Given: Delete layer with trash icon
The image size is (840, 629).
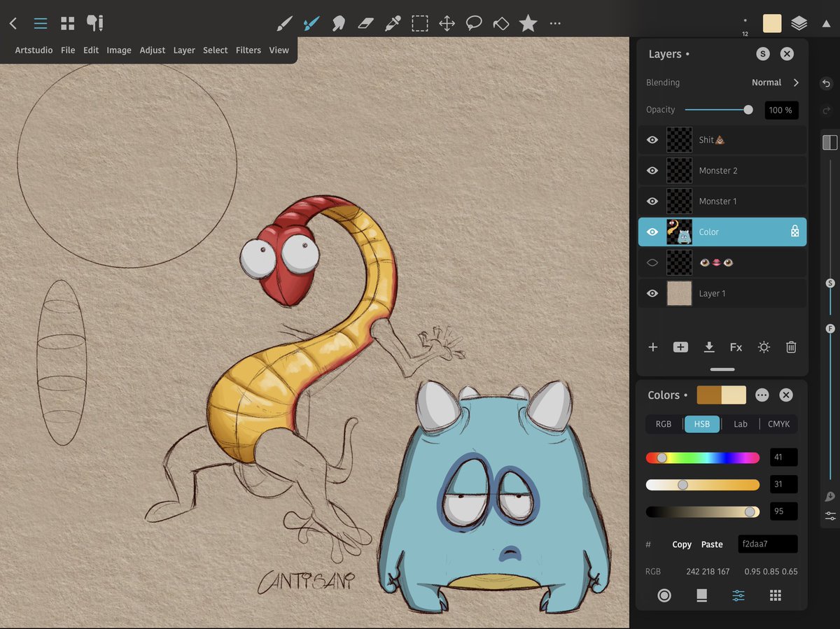Looking at the screenshot, I should coord(791,347).
